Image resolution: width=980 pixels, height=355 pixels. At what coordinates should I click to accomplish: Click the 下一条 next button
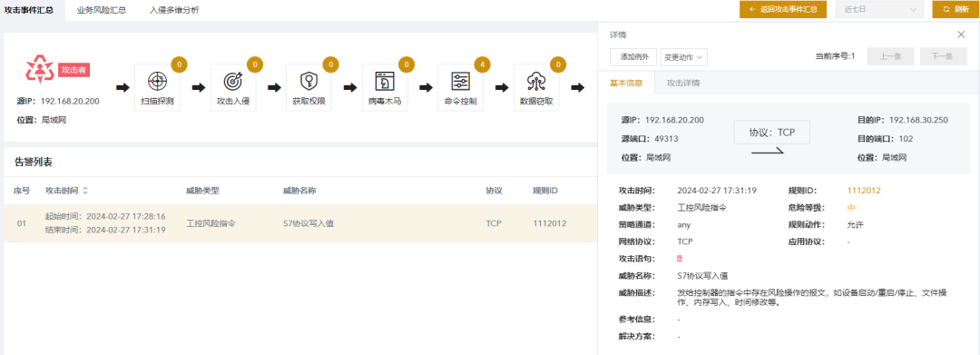click(x=943, y=56)
